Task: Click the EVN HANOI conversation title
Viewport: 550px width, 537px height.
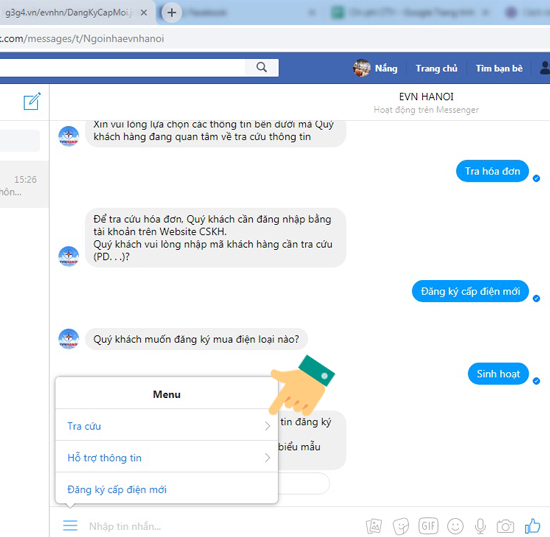Action: pos(426,96)
